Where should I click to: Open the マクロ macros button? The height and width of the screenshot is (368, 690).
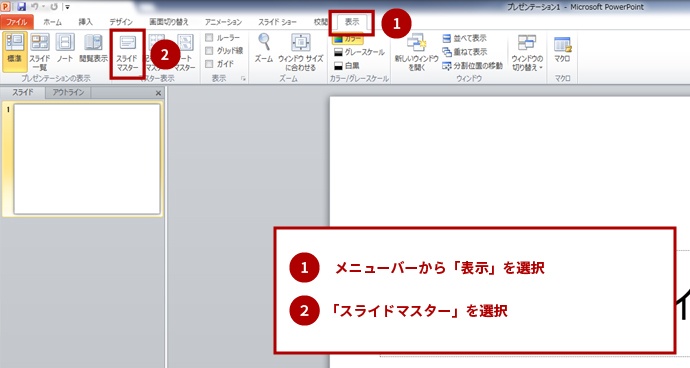(x=562, y=49)
